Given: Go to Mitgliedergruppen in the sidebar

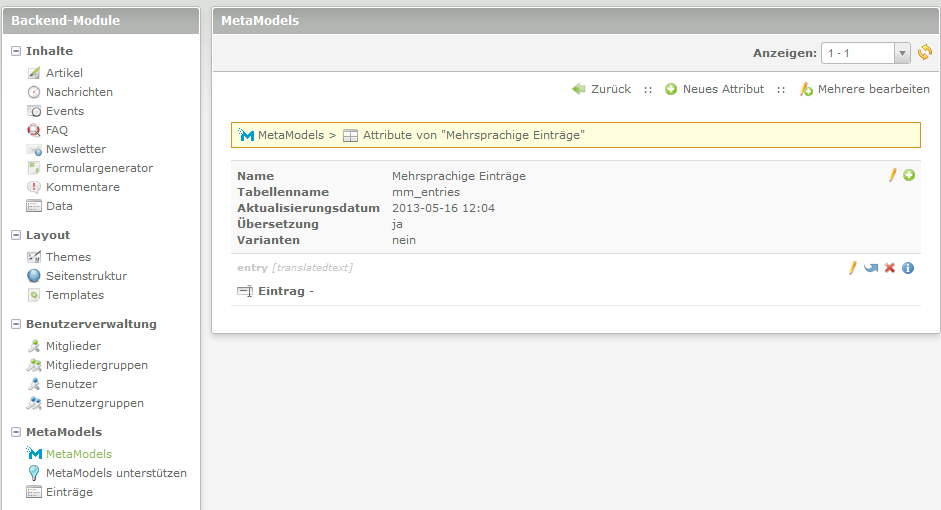Looking at the screenshot, I should pos(96,365).
